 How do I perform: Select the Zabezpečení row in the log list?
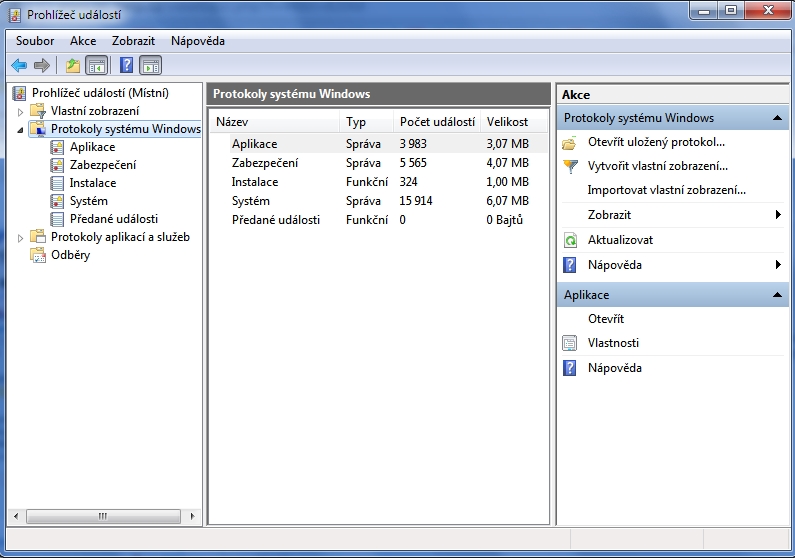(379, 163)
